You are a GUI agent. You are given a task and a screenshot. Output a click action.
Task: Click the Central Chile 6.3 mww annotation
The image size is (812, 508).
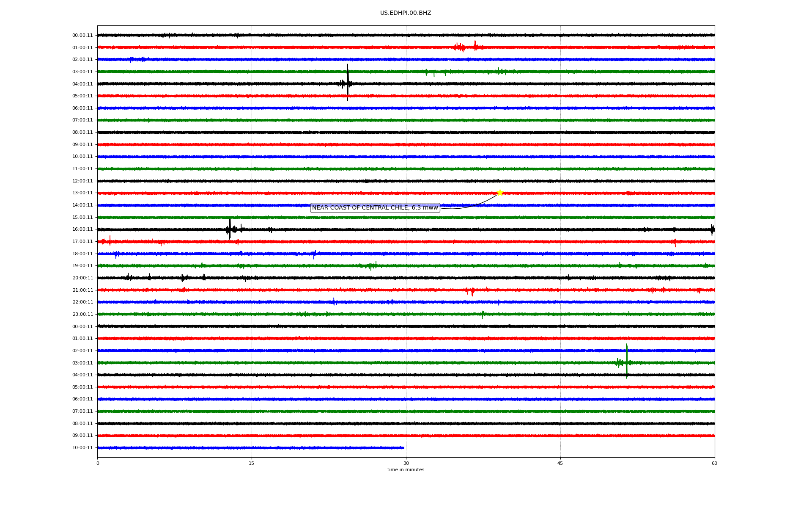tap(375, 208)
